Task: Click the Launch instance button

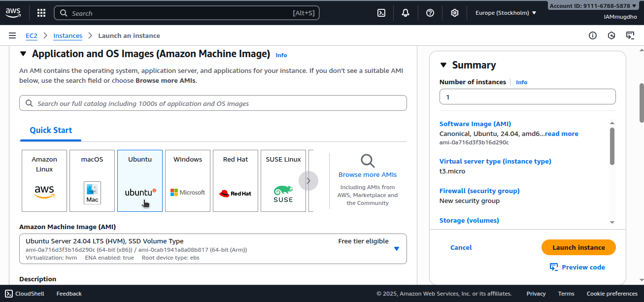Action: (x=578, y=247)
